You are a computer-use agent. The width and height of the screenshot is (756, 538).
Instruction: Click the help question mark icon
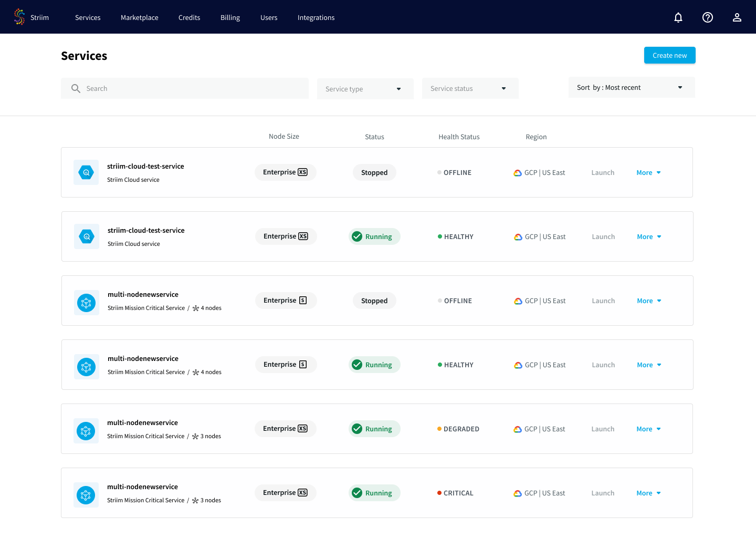pos(708,17)
